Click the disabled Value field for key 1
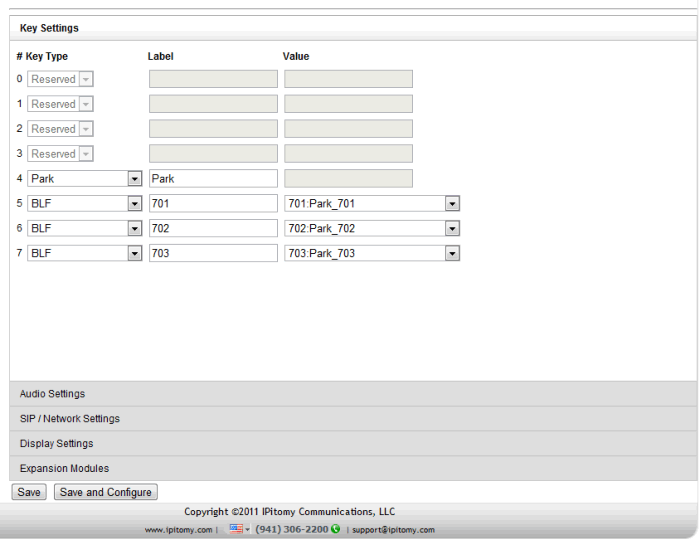This screenshot has width=700, height=540. pos(349,104)
